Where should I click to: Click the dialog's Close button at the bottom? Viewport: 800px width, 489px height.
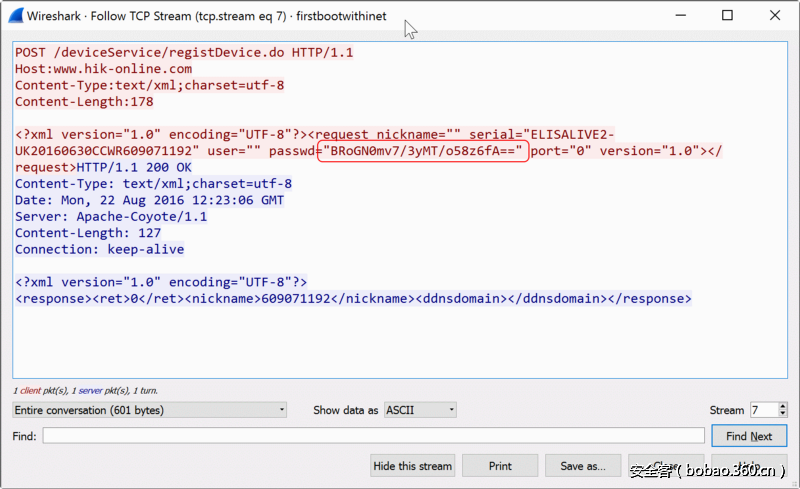665,466
